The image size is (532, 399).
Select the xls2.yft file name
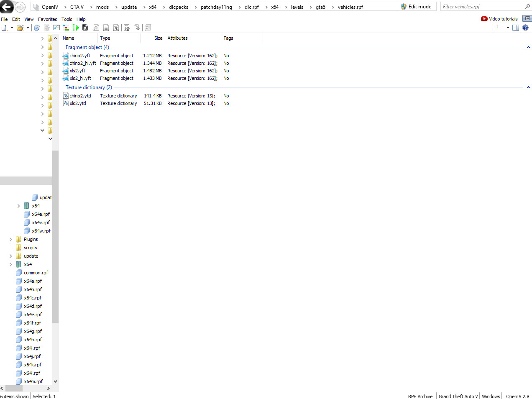point(77,71)
